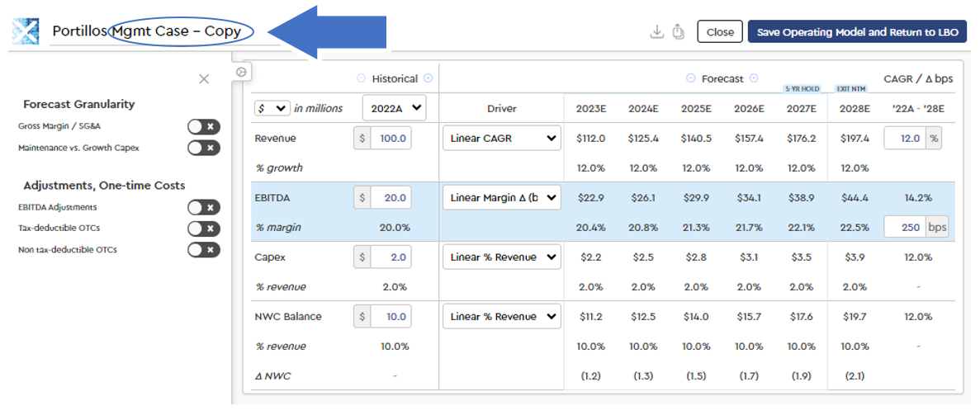Click the app logo icon

(x=26, y=31)
